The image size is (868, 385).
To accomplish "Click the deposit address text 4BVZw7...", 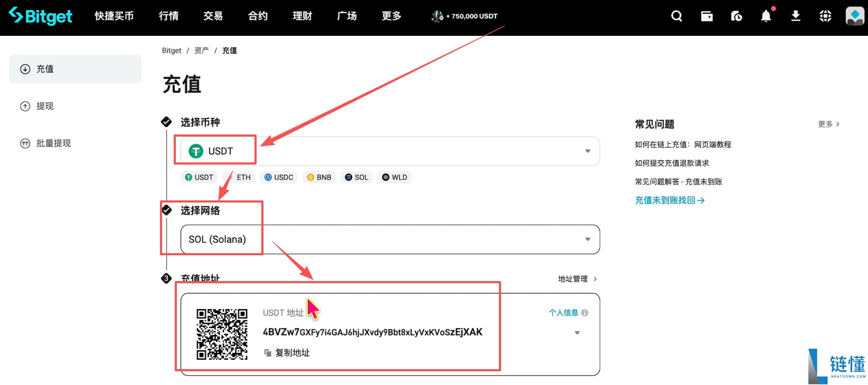I will pos(373,332).
